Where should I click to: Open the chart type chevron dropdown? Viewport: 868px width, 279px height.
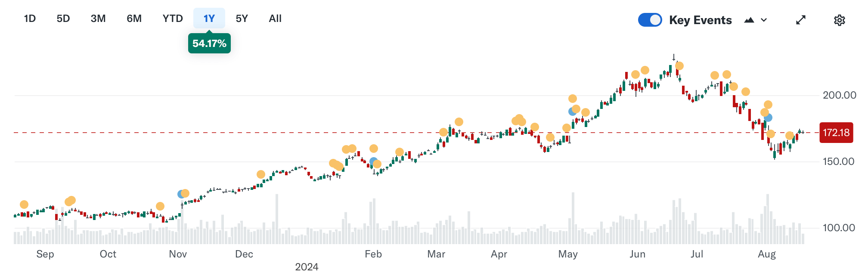[x=764, y=20]
